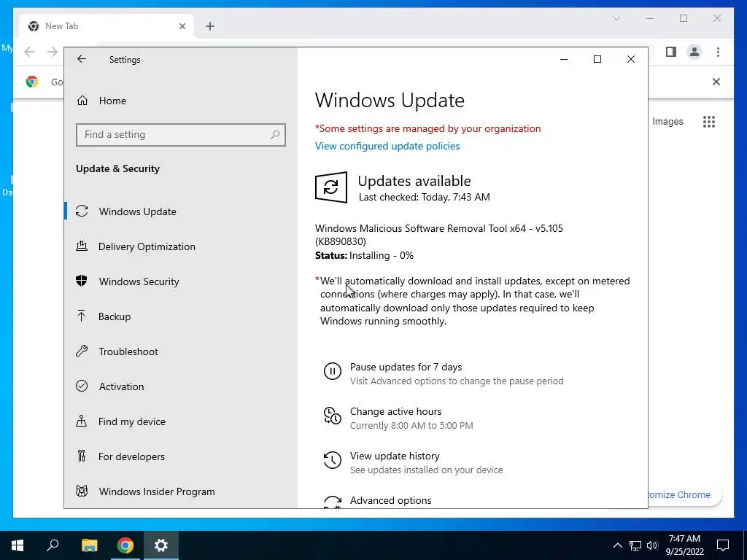Close the New Tab tab in Chrome
This screenshot has width=747, height=560.
182,26
